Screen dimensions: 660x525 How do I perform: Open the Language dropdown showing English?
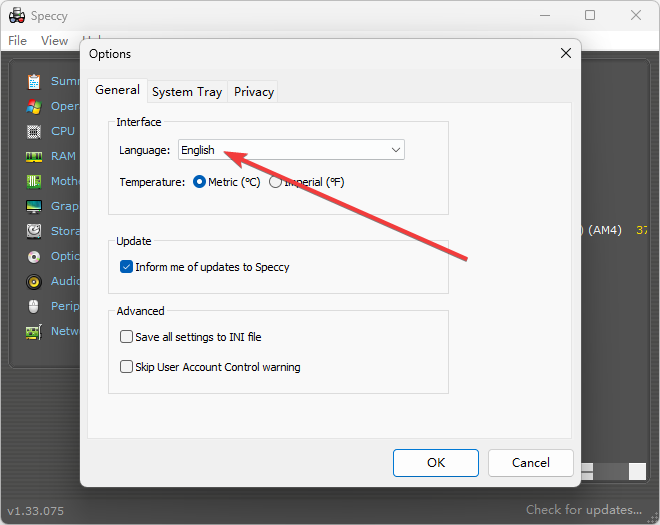291,150
